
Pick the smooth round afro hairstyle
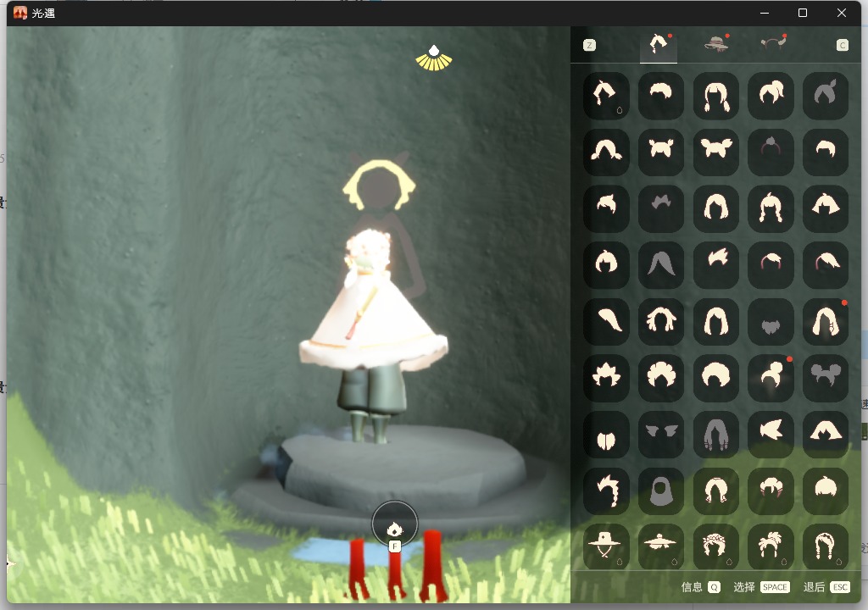coord(715,378)
